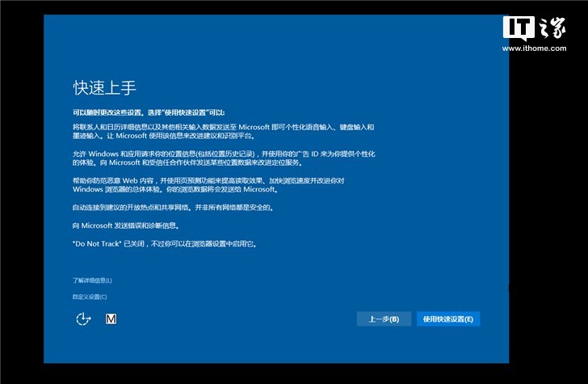Viewport: 588px width, 384px height.
Task: Click the paragraph starting 允许 Windows 和应用请求
Action: point(224,158)
